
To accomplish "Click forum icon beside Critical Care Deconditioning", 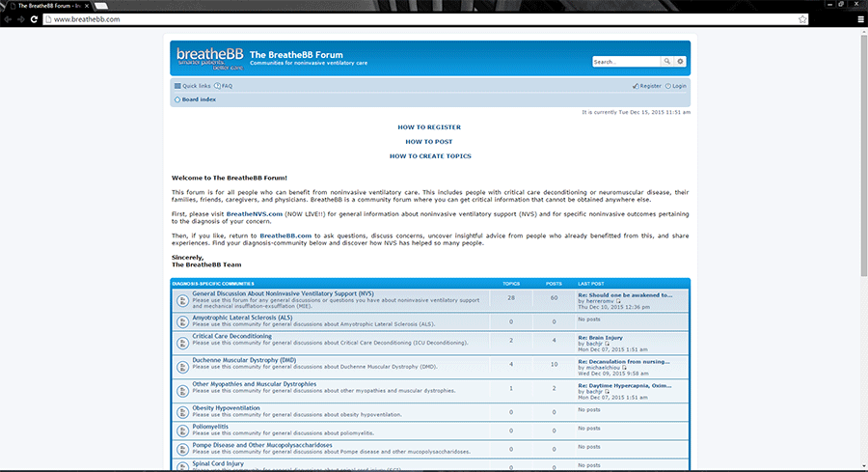I will 182,344.
